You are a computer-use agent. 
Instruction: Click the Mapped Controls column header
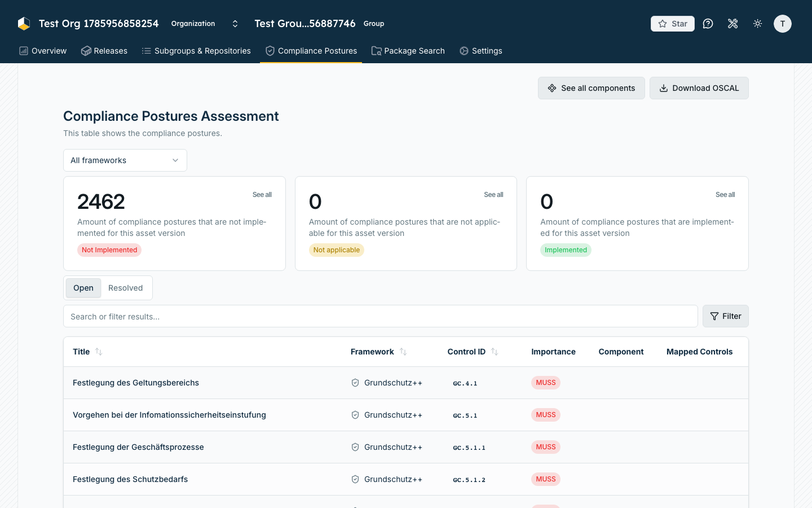pos(699,352)
